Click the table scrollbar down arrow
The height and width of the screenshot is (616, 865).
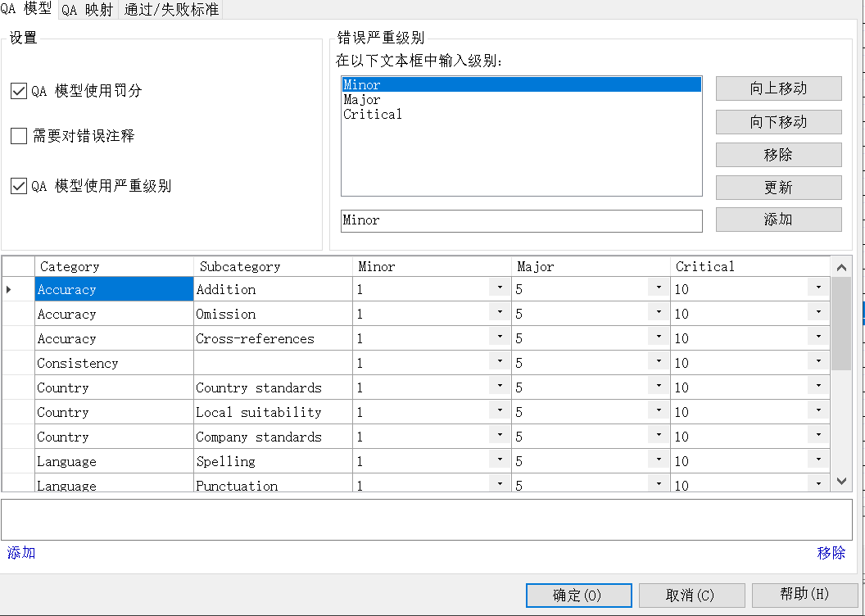tap(841, 482)
